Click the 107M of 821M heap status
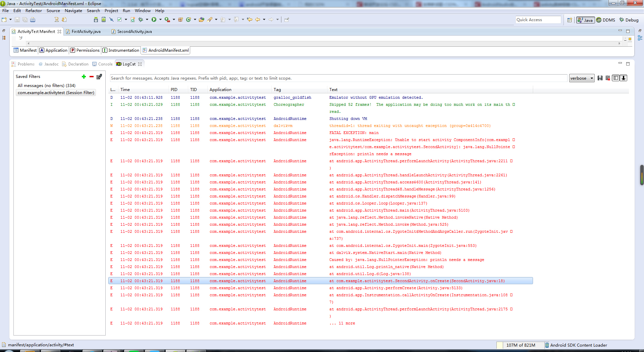Viewport: 644px width, 352px height. coord(521,345)
